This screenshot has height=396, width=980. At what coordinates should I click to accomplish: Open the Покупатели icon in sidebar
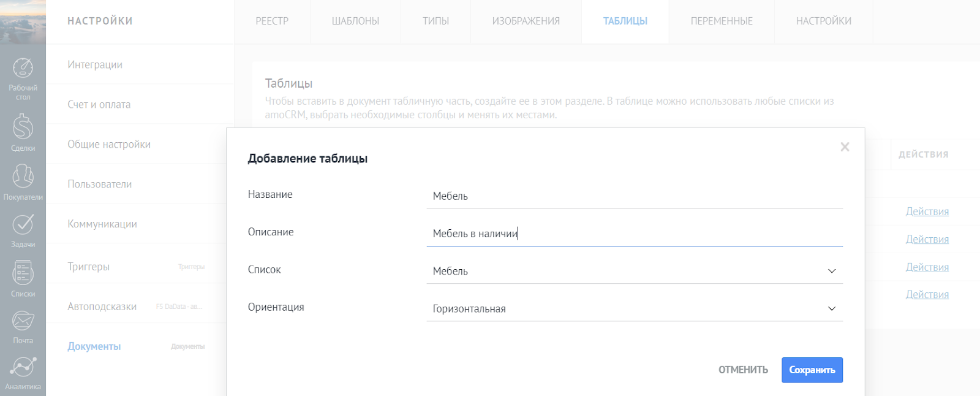coord(23,177)
